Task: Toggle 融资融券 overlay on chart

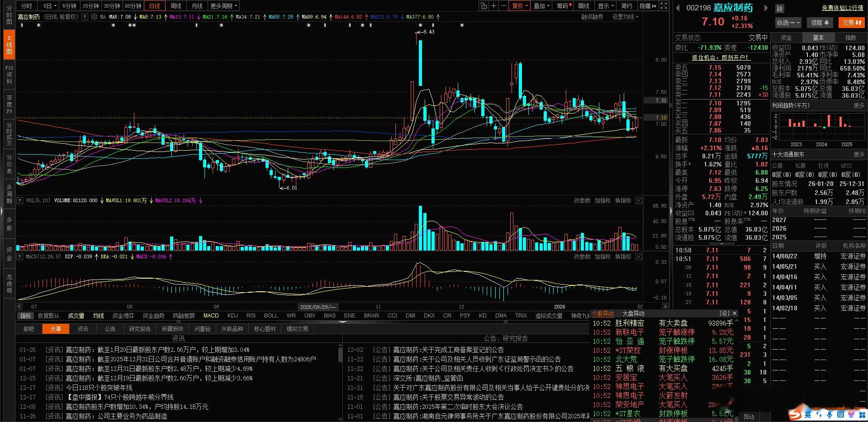Action: (x=592, y=17)
